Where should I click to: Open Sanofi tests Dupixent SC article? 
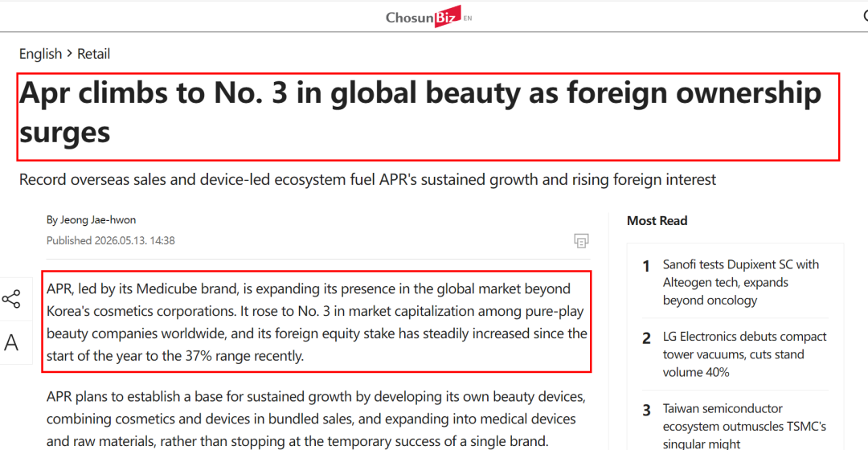coord(741,282)
